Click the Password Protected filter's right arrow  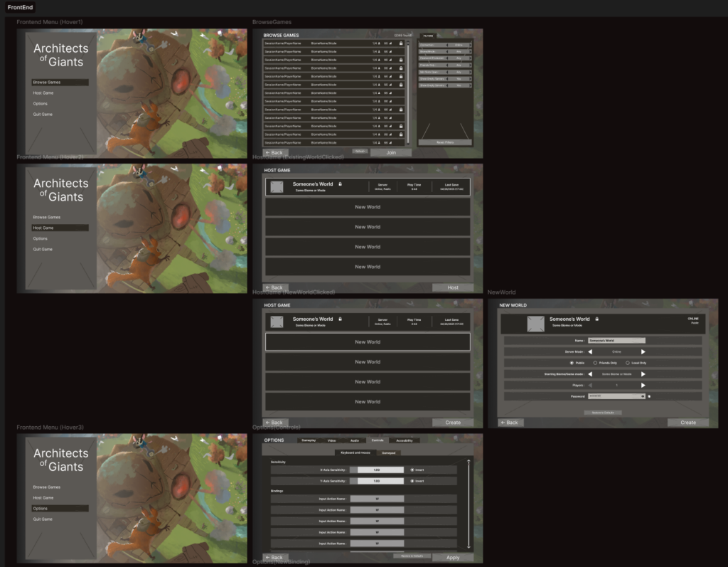(x=469, y=58)
